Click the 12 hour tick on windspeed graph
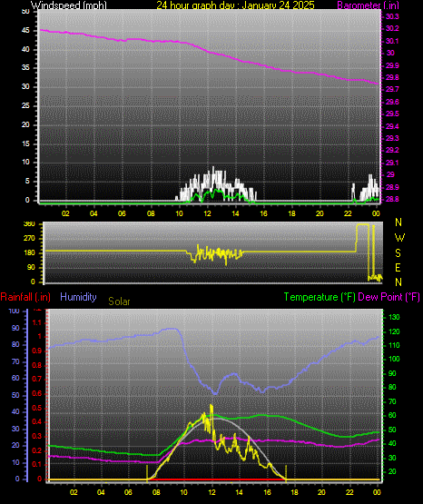Viewport: 423px width, 504px height. click(x=207, y=213)
